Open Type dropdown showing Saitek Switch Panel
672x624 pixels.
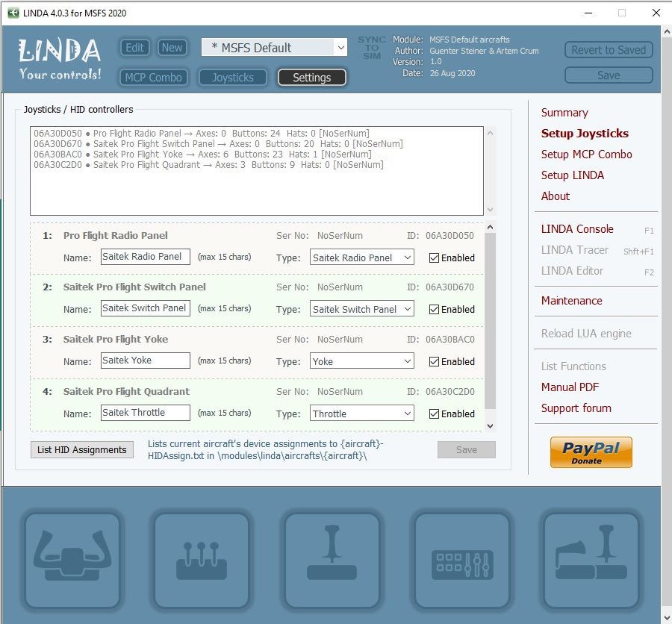point(361,309)
